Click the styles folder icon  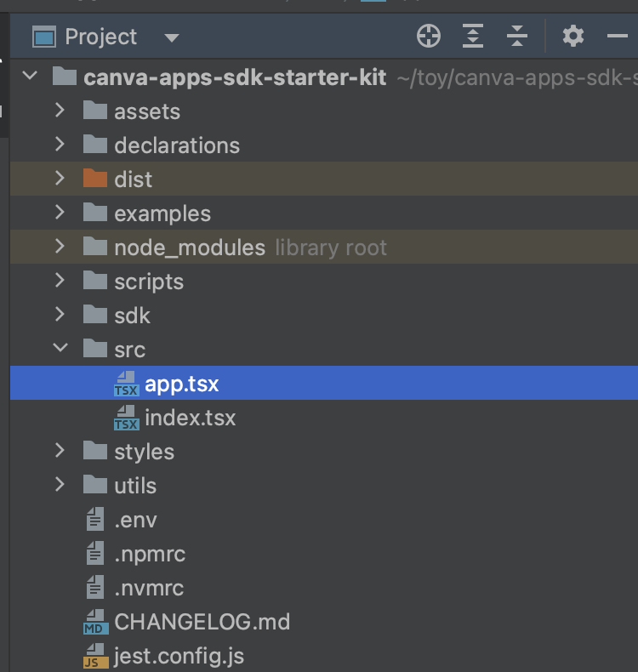95,451
